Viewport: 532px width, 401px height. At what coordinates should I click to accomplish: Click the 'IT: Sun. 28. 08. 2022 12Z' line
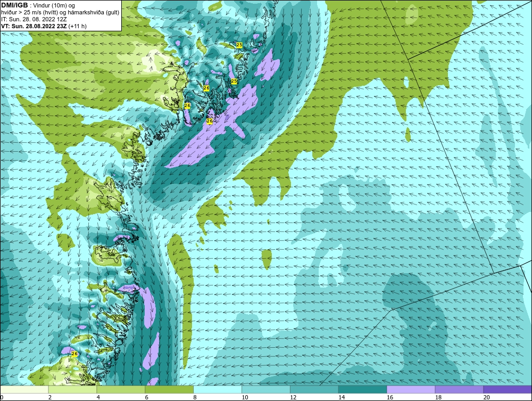coord(34,19)
